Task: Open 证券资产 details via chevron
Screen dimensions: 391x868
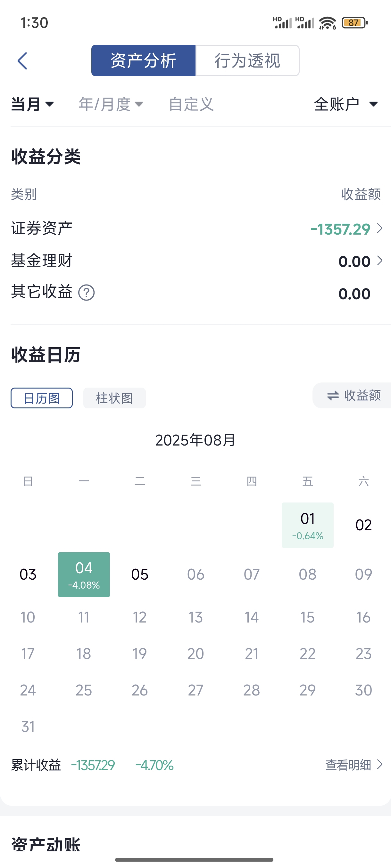Action: point(379,229)
